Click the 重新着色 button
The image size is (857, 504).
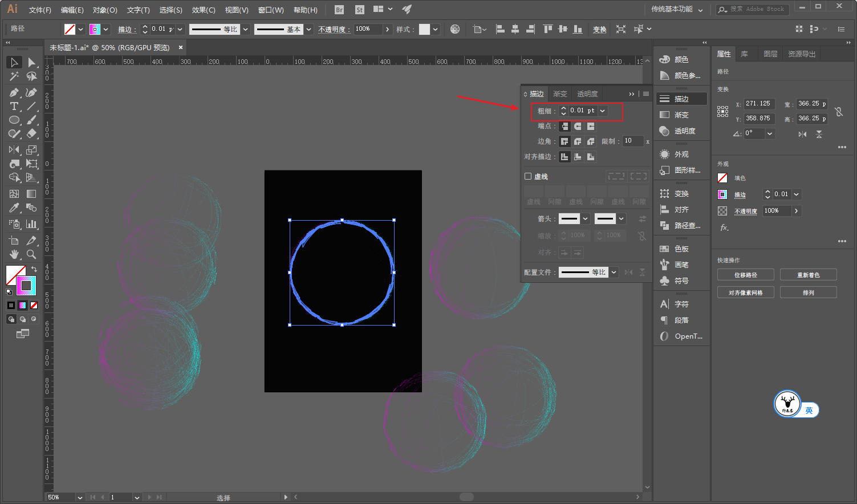click(x=809, y=275)
